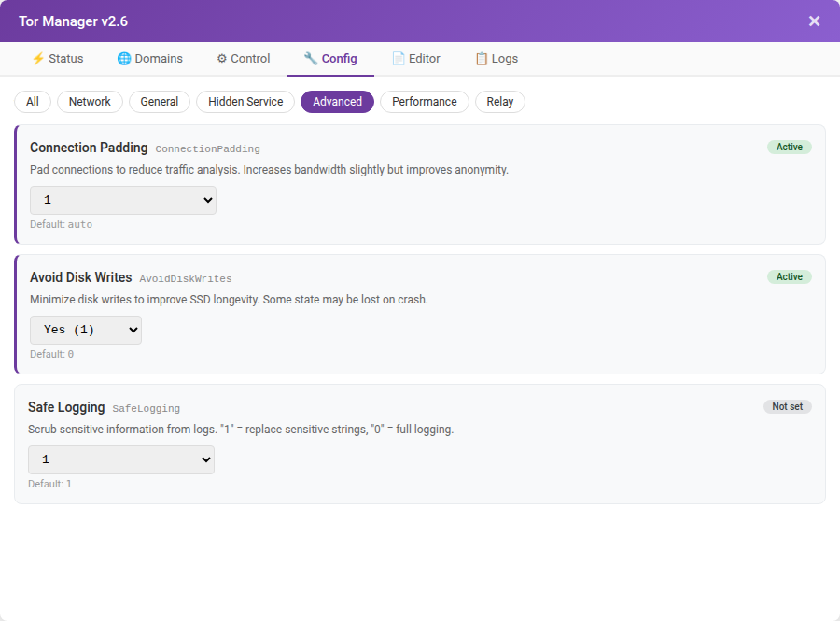Click the 'Pad connections to reduce traffic analysis' description

tap(269, 170)
